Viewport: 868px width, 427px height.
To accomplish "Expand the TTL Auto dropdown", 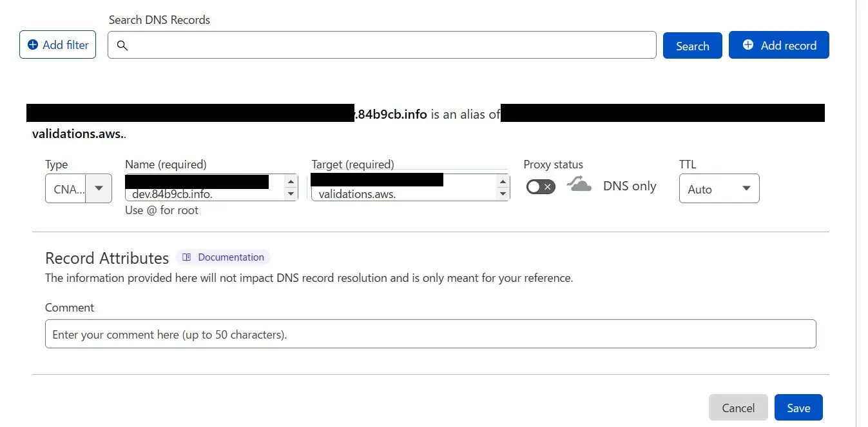I will 719,189.
